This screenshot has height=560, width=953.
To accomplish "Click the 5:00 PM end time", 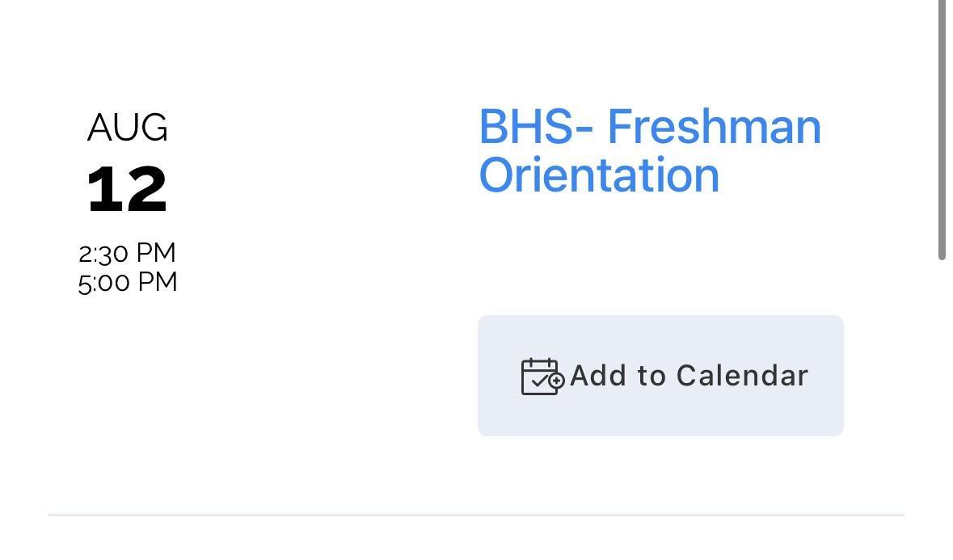I will point(128,282).
